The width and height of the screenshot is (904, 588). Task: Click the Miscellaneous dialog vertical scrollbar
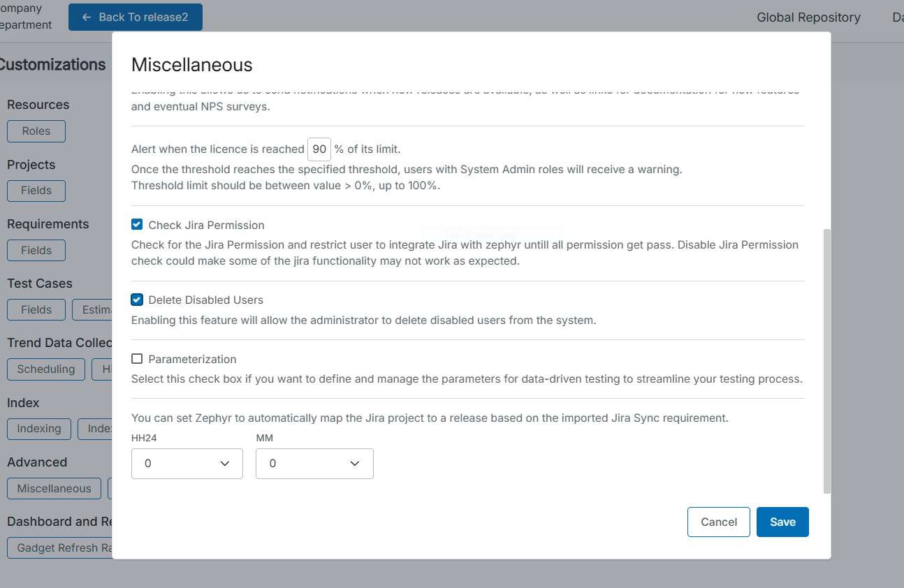click(828, 360)
